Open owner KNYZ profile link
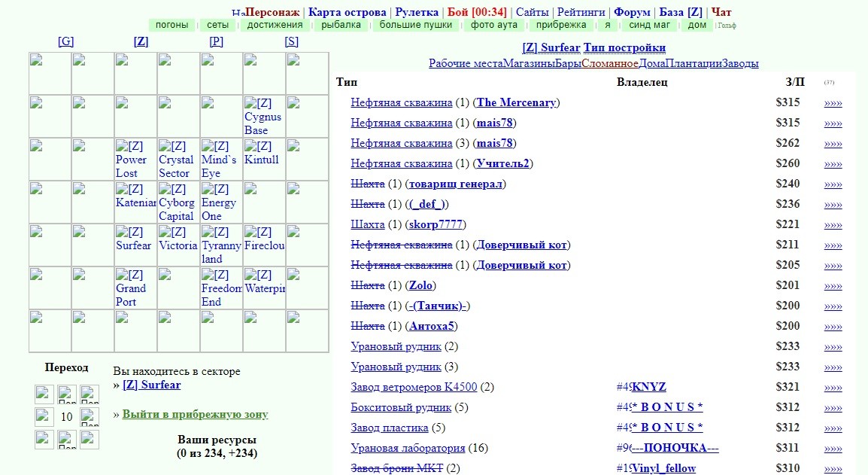Viewport: 868px width, 475px height. (649, 387)
